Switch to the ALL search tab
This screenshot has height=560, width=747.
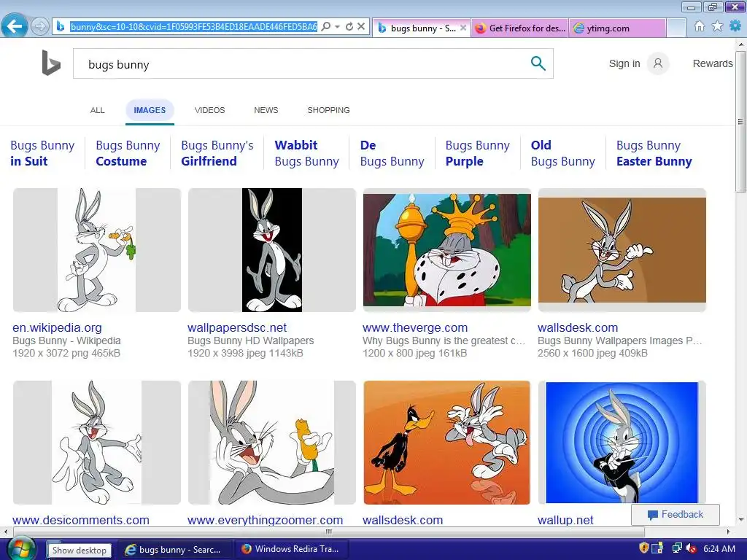click(x=97, y=110)
